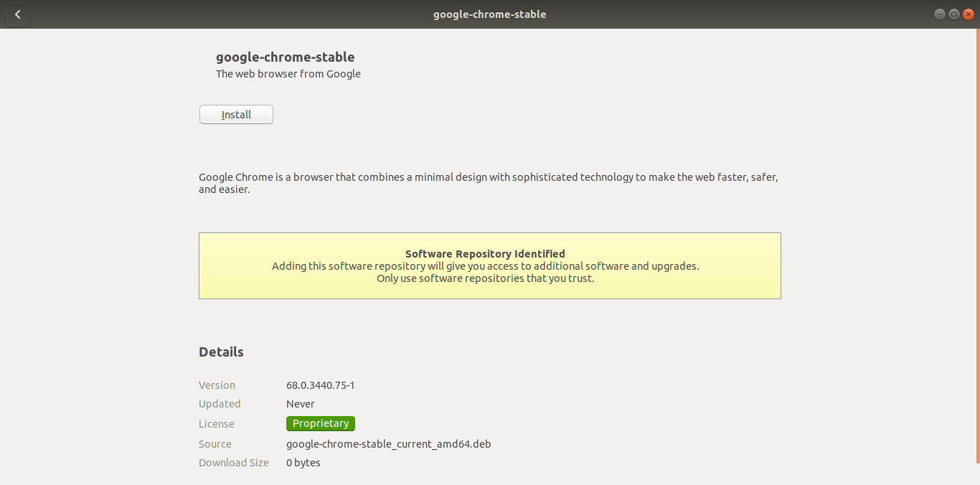Click the Google Chrome description paragraph

click(489, 183)
